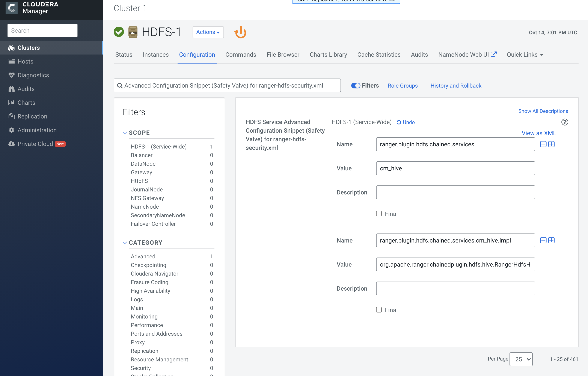Open the Charts Library tab

[x=328, y=55]
